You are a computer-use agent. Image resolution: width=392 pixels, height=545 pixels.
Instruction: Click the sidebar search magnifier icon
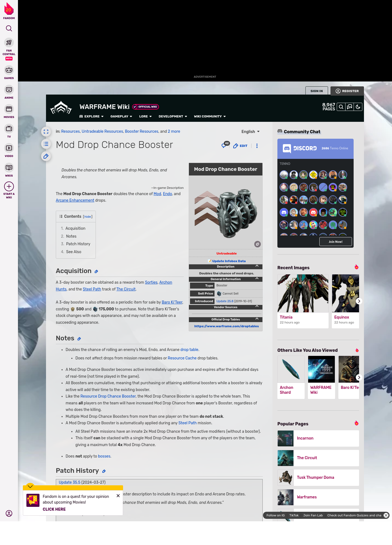(x=9, y=28)
